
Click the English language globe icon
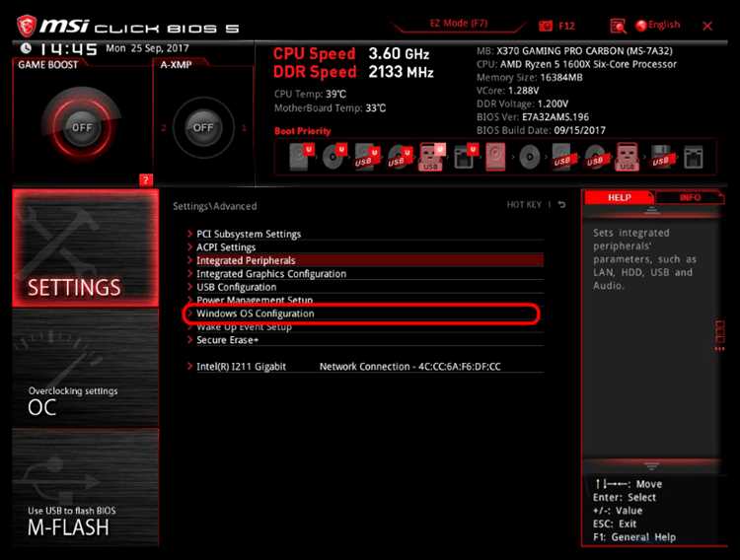pos(640,26)
